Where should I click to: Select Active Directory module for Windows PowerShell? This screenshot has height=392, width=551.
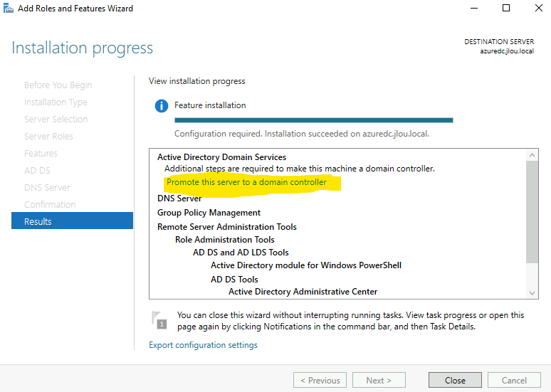point(306,265)
